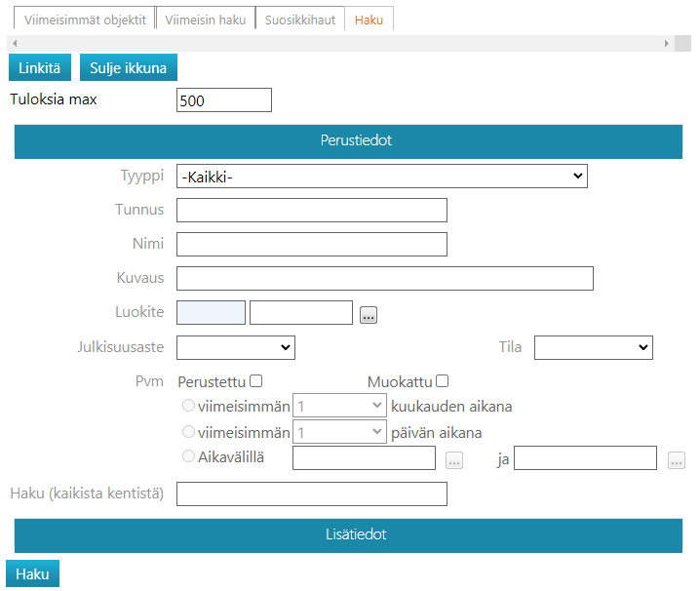
Task: Enable the Perustettu checkbox
Action: pyautogui.click(x=256, y=381)
